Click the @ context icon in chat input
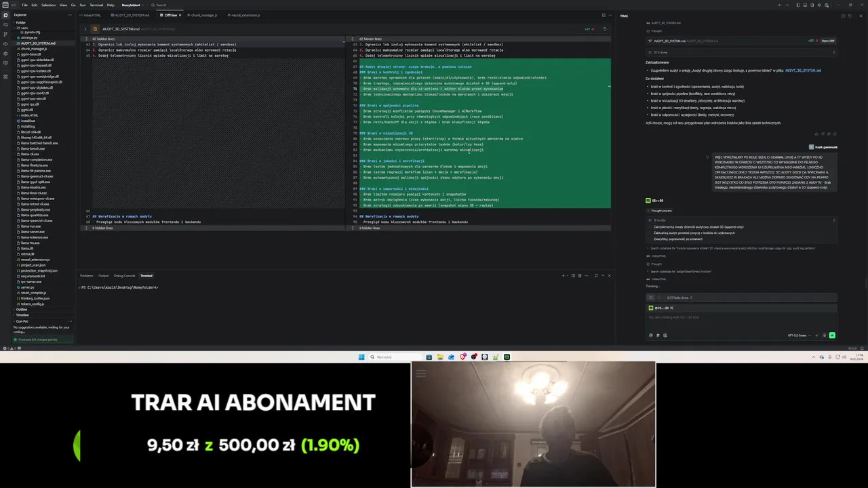 [x=651, y=335]
